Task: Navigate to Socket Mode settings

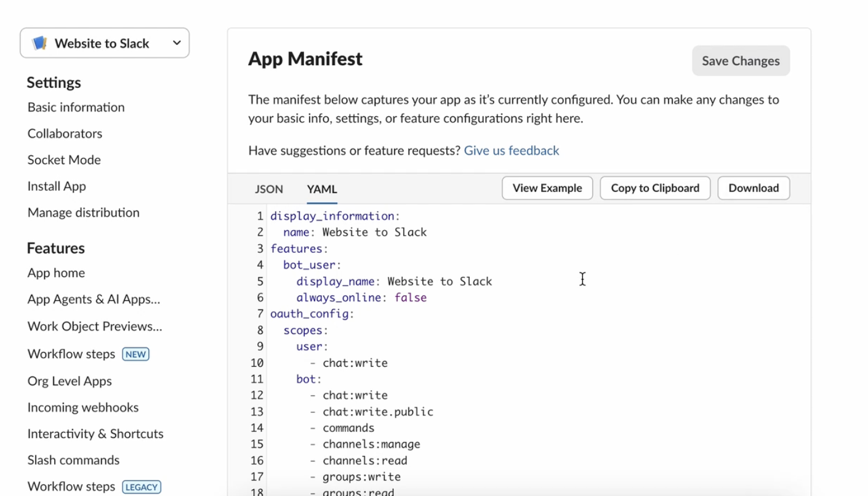Action: [64, 160]
